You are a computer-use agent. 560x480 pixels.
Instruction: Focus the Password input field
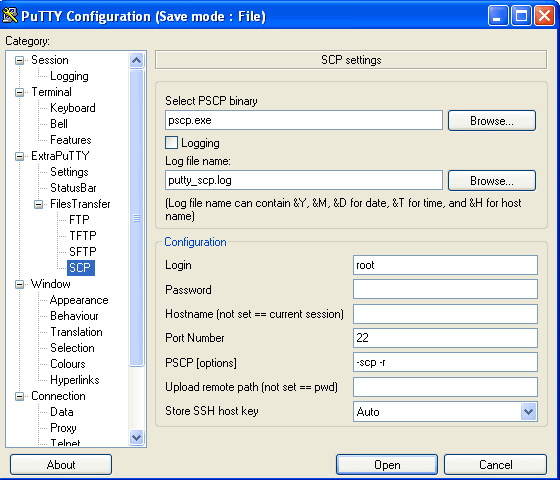pos(445,289)
